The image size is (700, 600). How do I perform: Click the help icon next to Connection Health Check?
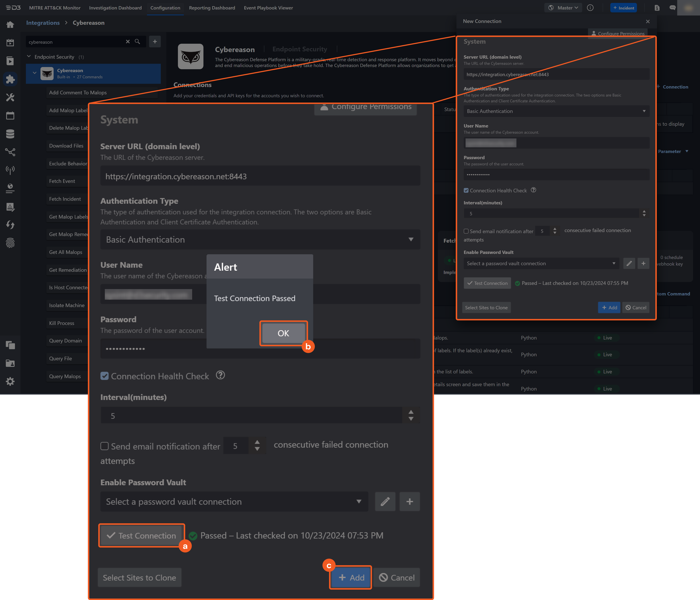pyautogui.click(x=220, y=375)
